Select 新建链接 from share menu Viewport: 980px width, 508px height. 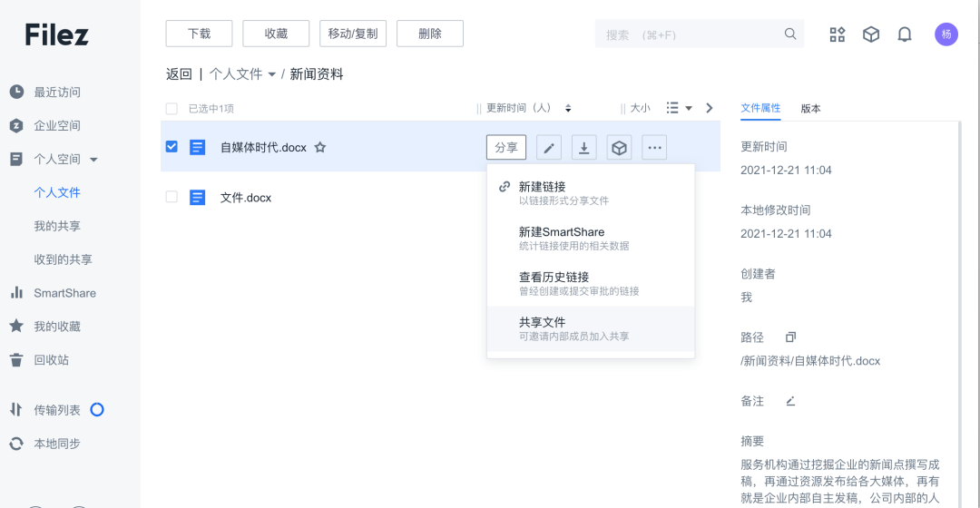591,193
